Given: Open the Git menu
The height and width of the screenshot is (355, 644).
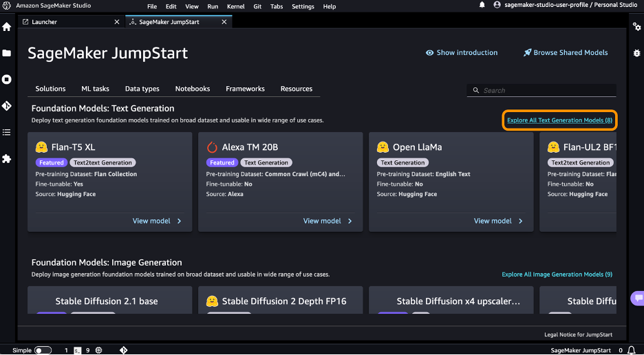Looking at the screenshot, I should click(x=257, y=7).
